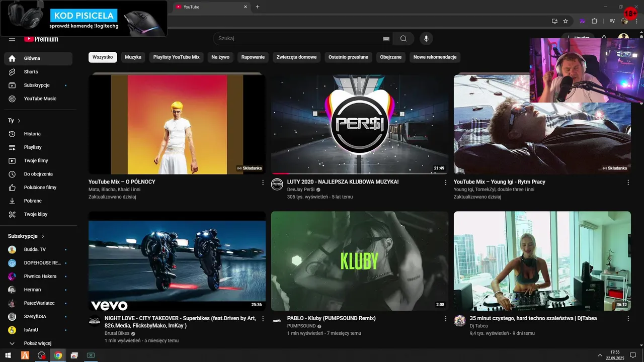Image resolution: width=644 pixels, height=362 pixels.
Task: Open Herman subscription channel
Action: 38,290
